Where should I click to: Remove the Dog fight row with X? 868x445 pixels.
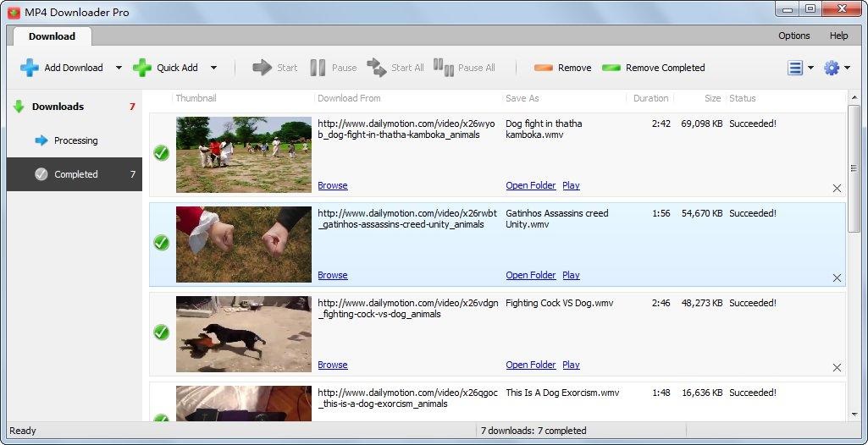point(837,189)
